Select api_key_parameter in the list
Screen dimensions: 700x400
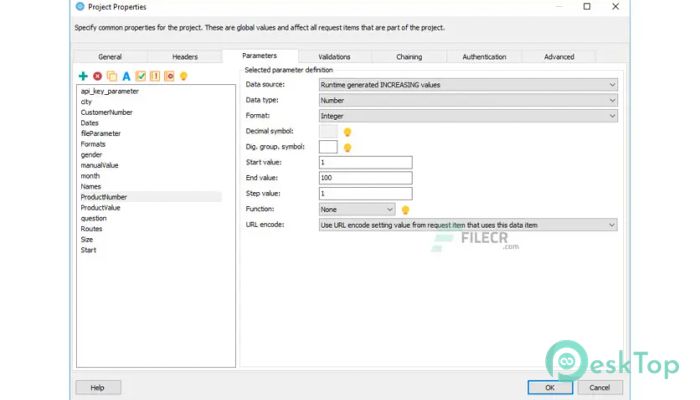tap(110, 92)
